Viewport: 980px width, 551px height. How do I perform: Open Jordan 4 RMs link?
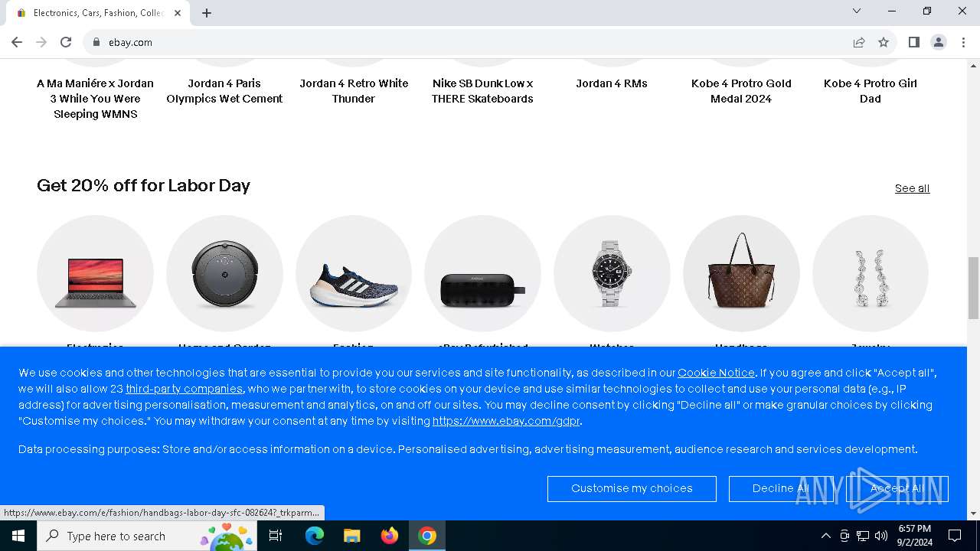click(x=612, y=83)
